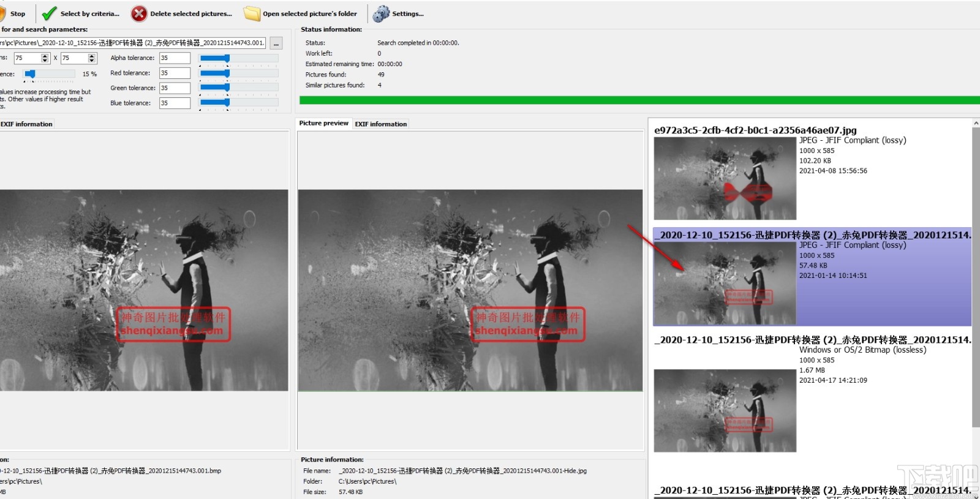Click the Red tolerance slider

(x=239, y=73)
